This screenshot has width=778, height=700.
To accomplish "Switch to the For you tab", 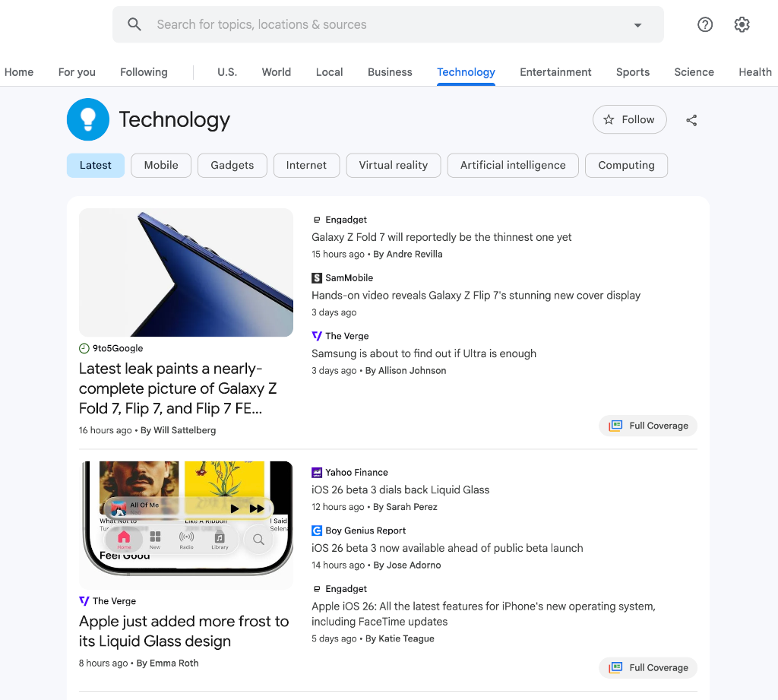I will [x=76, y=72].
